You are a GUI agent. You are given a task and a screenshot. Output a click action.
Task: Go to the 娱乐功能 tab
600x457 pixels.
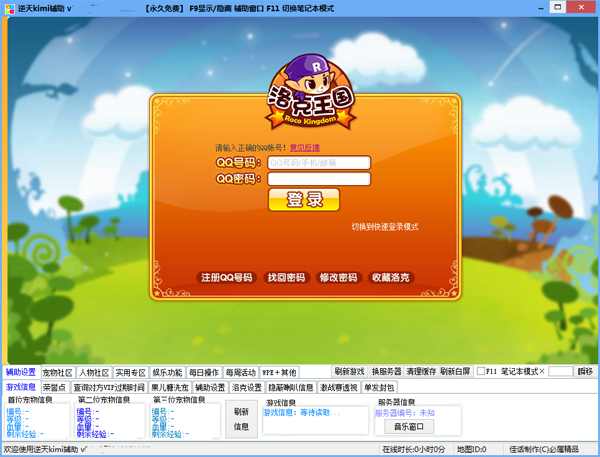tap(167, 372)
